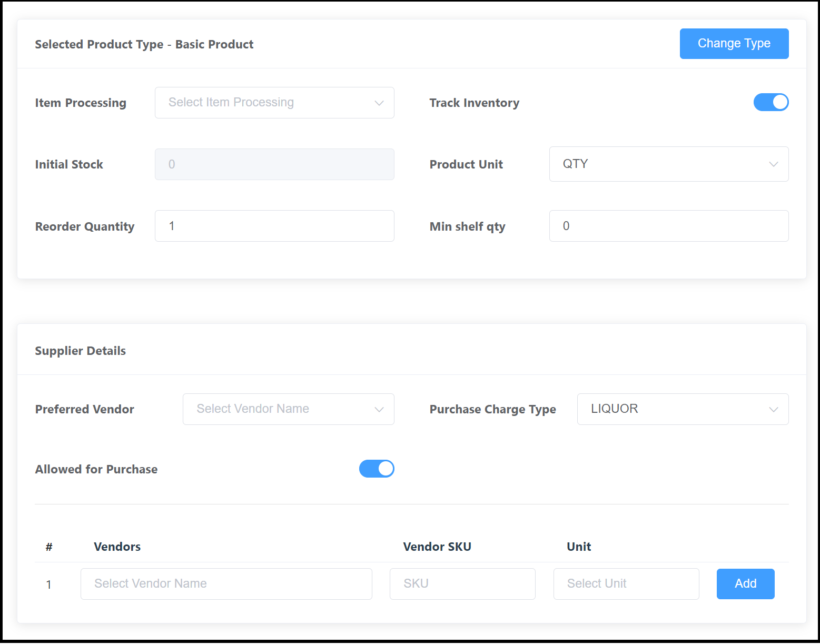Click the Change Type button
The width and height of the screenshot is (820, 644).
point(734,43)
